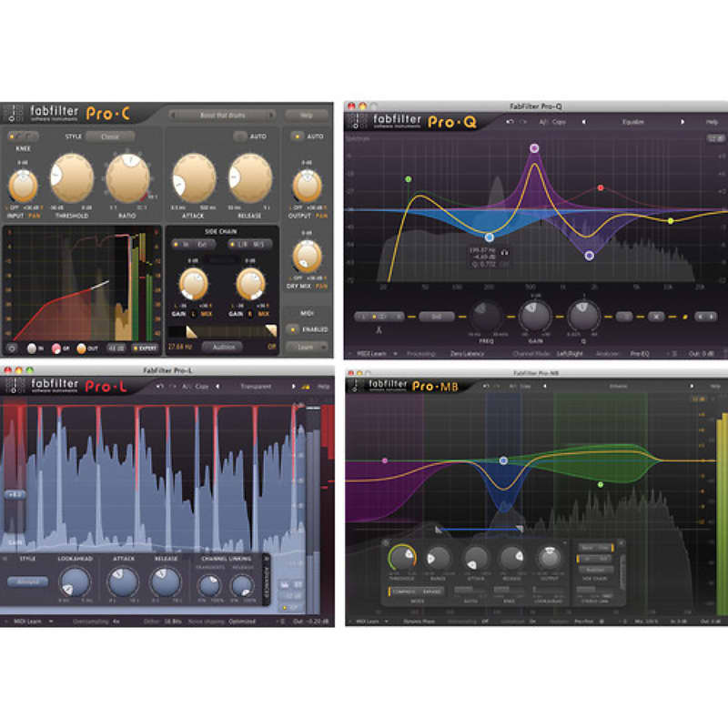Switch Pro-MB band to EXPAND mode
The image size is (728, 728).
tap(430, 591)
